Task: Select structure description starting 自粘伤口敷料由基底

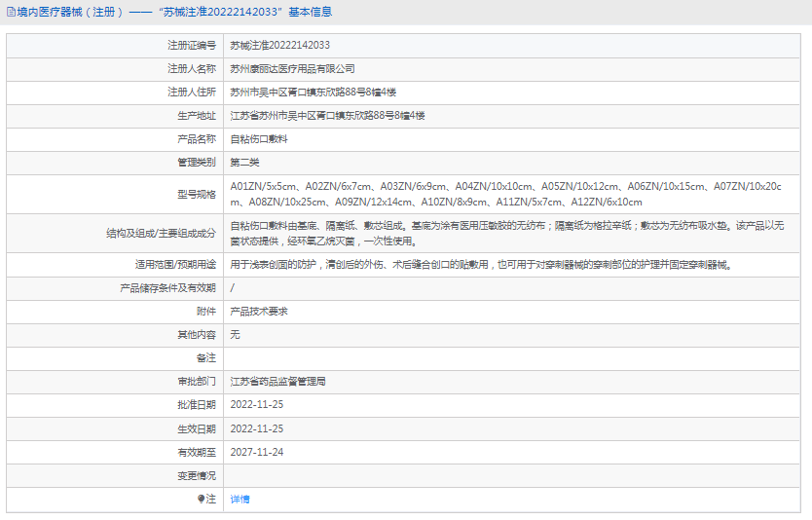Action: (x=507, y=234)
